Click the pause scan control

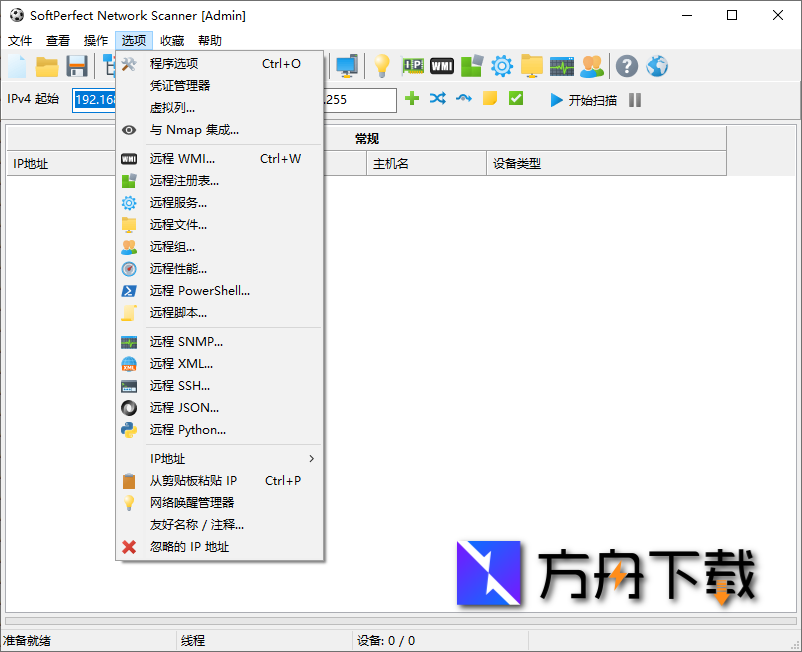(x=636, y=100)
